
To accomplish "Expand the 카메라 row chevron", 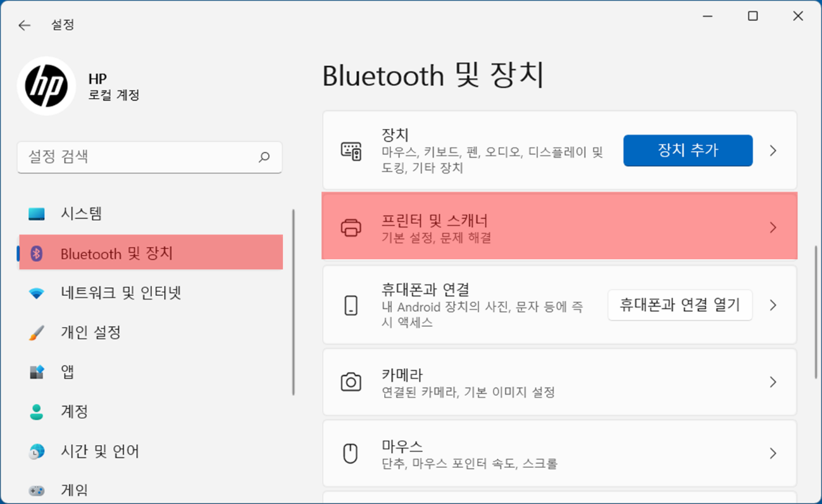I will 773,382.
